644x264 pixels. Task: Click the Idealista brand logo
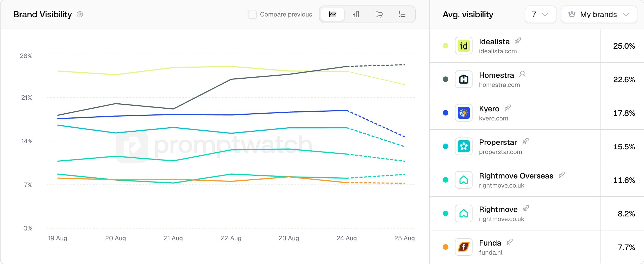[x=464, y=46]
